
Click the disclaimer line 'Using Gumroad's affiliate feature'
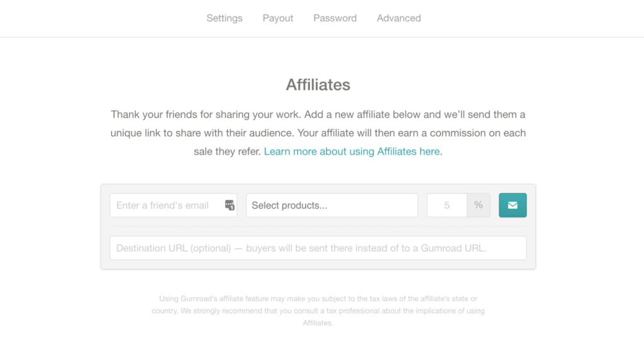(318, 299)
